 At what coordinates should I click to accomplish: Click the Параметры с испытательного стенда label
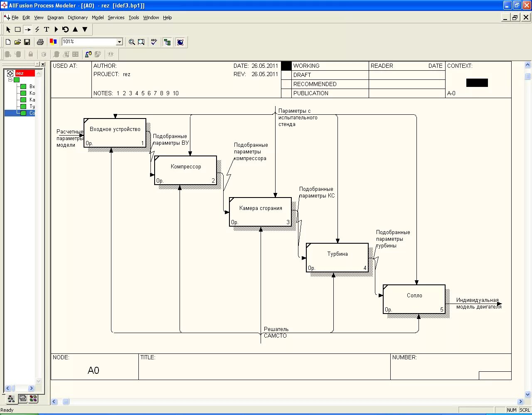point(298,117)
